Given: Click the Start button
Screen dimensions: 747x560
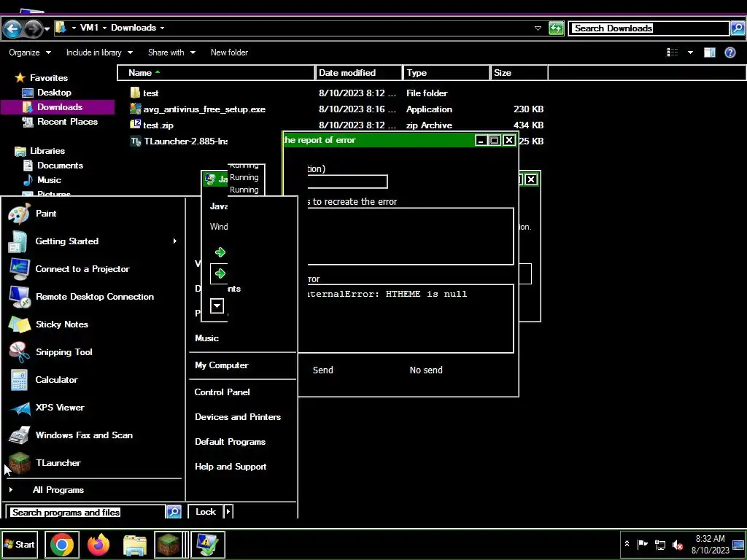Looking at the screenshot, I should [x=20, y=544].
